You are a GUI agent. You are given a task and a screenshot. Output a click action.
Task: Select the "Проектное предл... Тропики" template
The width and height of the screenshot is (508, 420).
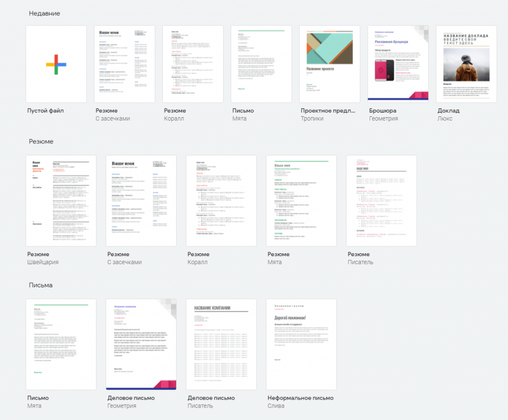(x=329, y=64)
